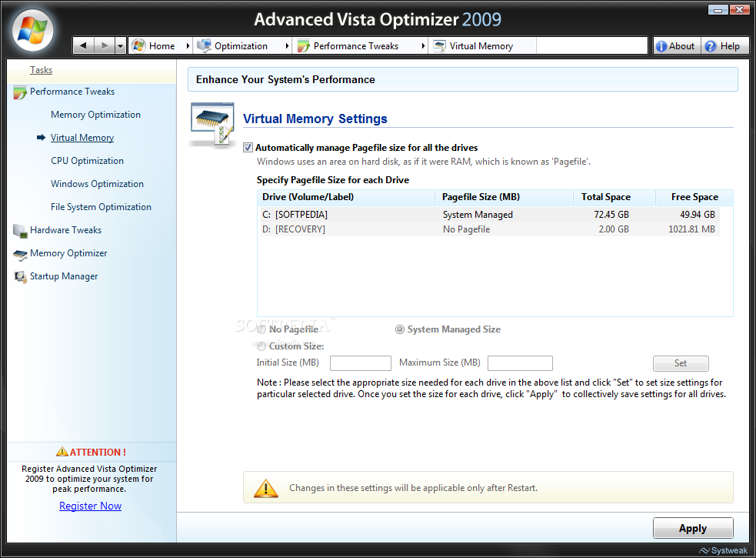756x558 pixels.
Task: Click the Performance Tweaks sidebar icon
Action: point(20,92)
